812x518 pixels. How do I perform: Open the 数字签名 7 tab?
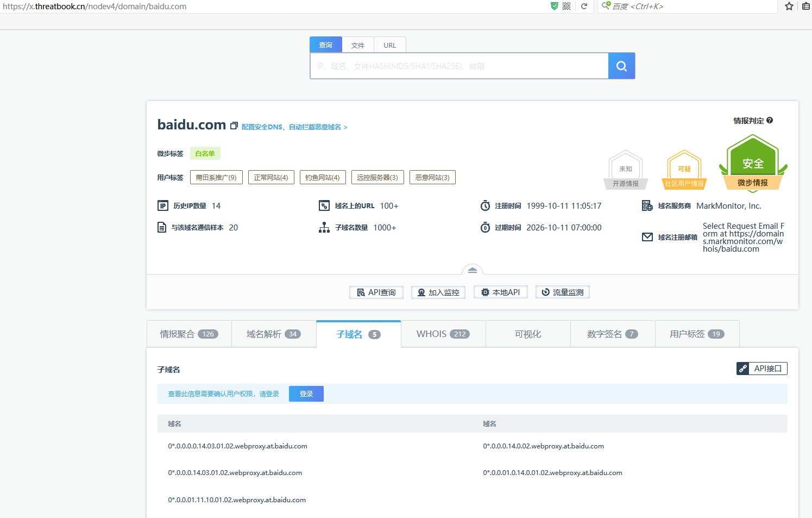[x=613, y=334]
